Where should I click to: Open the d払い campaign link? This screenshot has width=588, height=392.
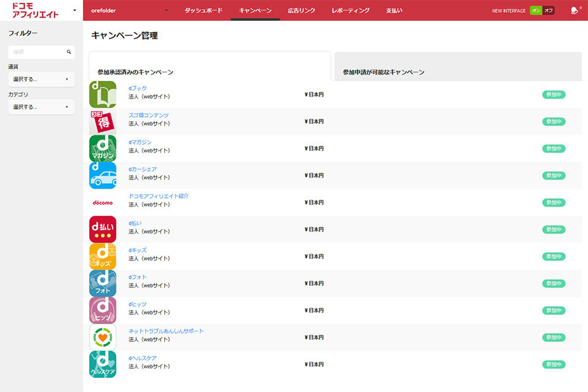tap(135, 223)
